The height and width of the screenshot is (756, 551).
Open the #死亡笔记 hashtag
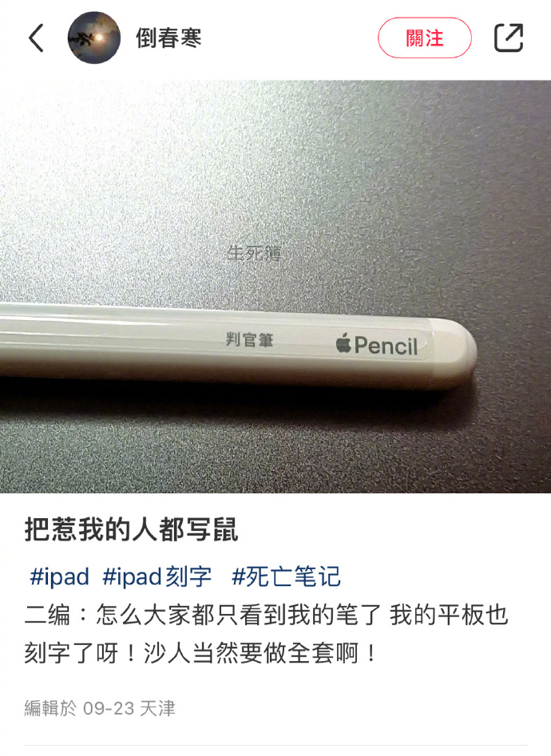click(x=286, y=576)
